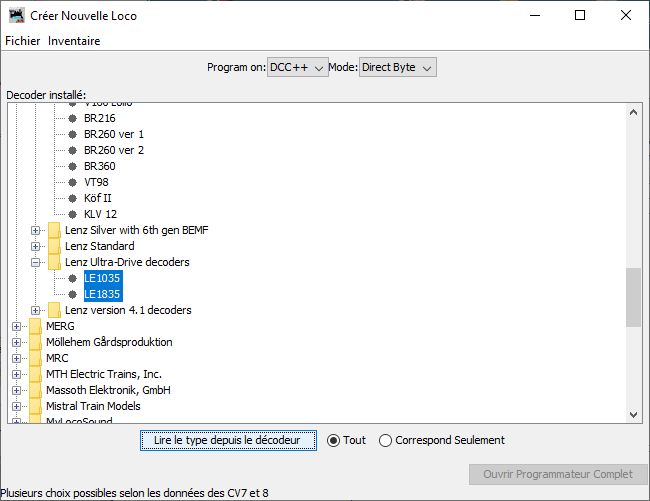The width and height of the screenshot is (650, 501).
Task: Click the JMRI locomotive window icon
Action: (x=17, y=16)
